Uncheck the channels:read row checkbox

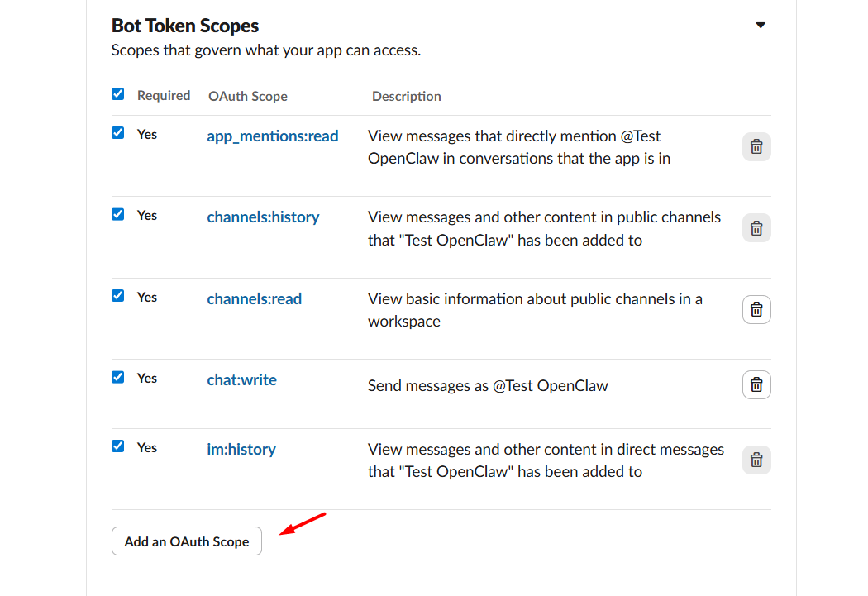[x=118, y=296]
